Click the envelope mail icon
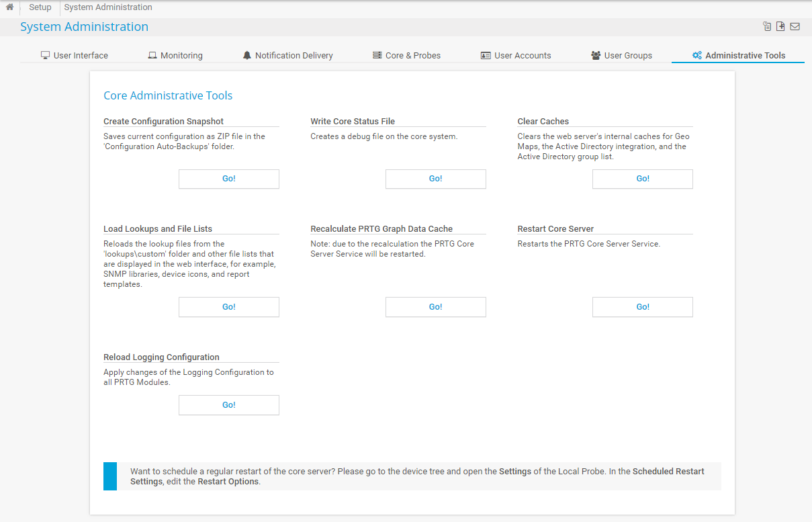 [x=795, y=27]
